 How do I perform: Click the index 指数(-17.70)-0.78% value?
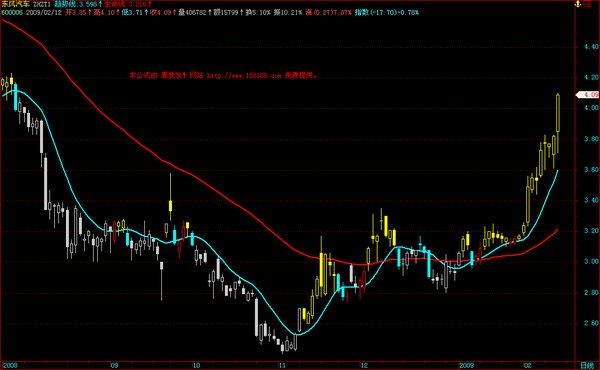pos(387,13)
